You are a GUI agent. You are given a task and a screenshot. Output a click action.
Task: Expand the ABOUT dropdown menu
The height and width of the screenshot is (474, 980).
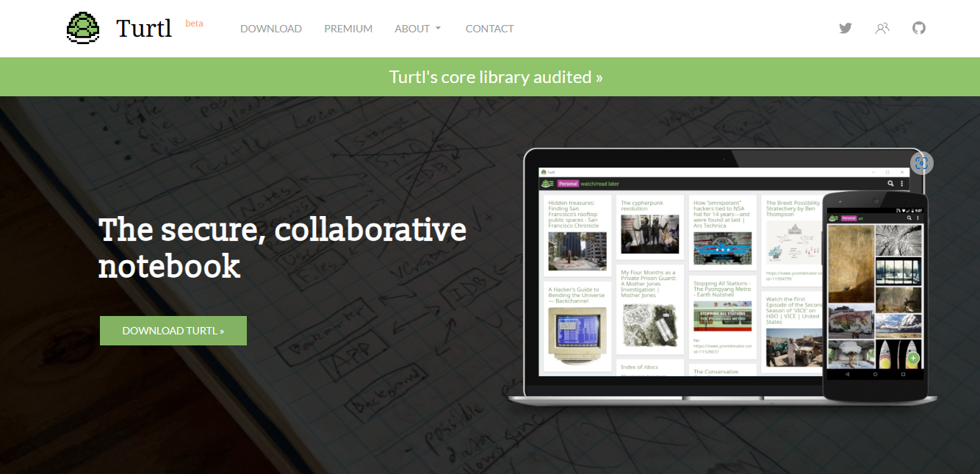click(x=418, y=29)
